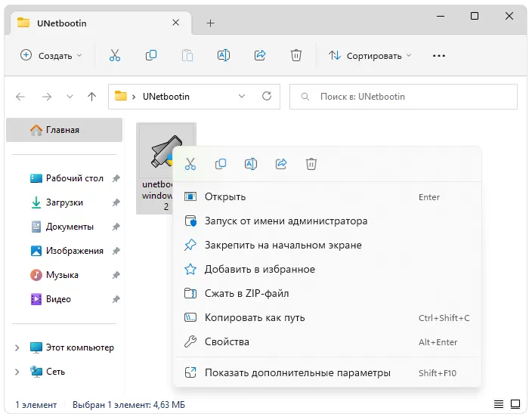Click the Copy icon in the top toolbar
Viewport: 532px width, 420px height.
pyautogui.click(x=151, y=55)
